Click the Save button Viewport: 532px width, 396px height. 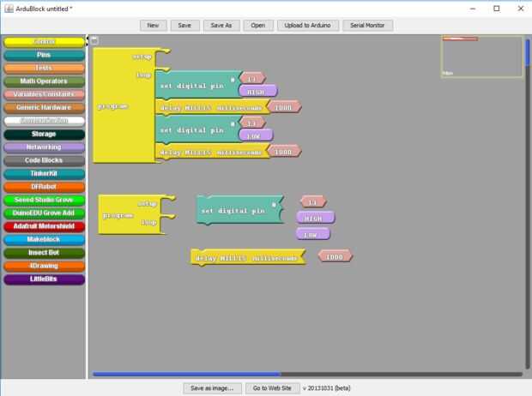click(184, 26)
